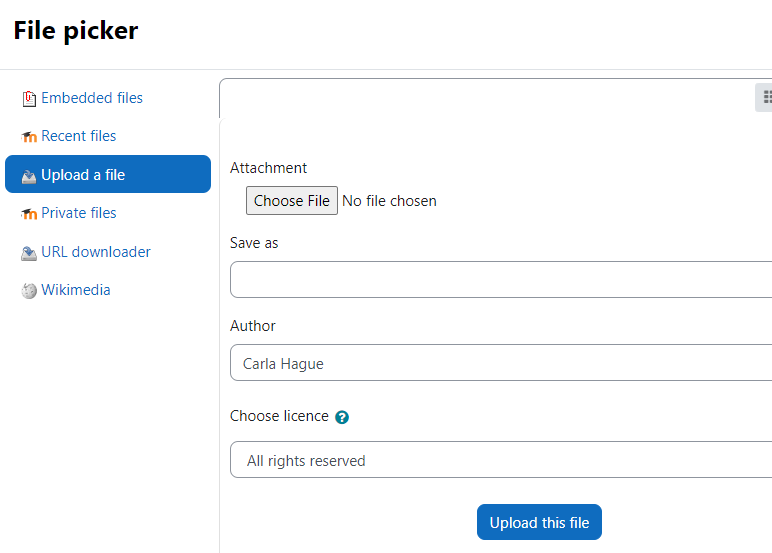Click the Embedded files paperclip icon
The image size is (772, 553).
tap(29, 98)
